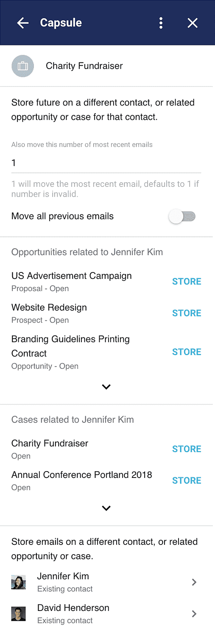Viewport: 215px width, 644px height.
Task: Click David Henderson's avatar photo
Action: [19, 614]
